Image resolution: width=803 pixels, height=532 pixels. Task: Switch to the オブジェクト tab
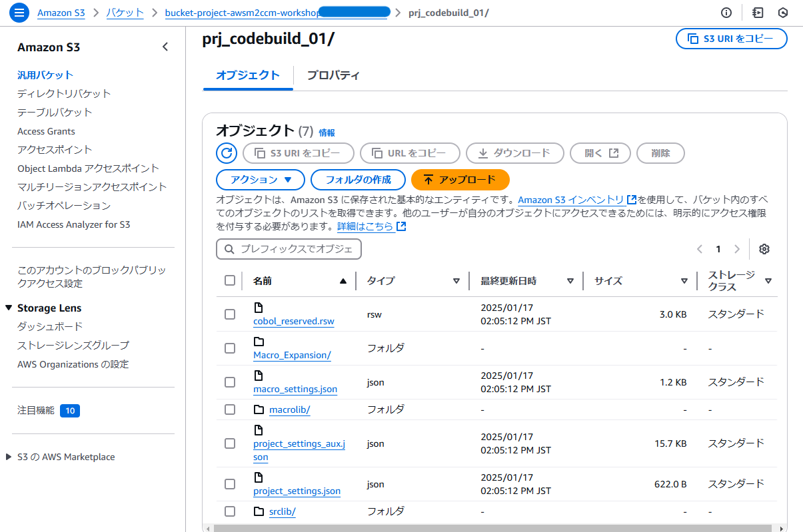click(x=248, y=75)
